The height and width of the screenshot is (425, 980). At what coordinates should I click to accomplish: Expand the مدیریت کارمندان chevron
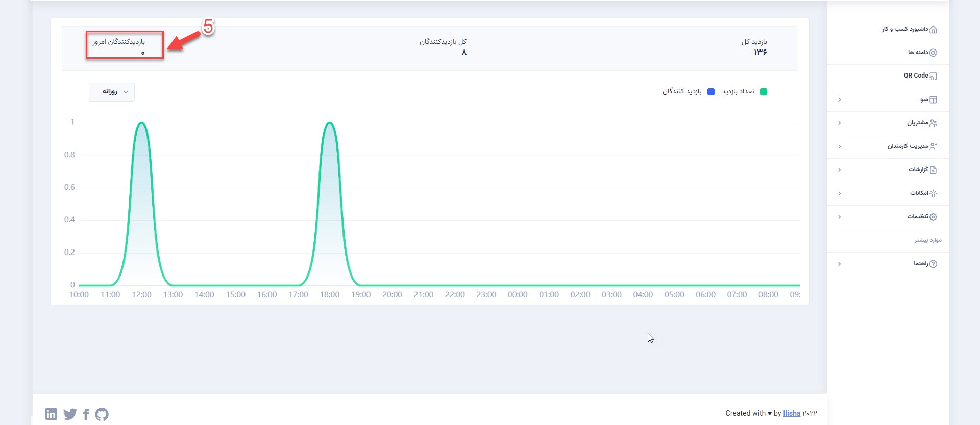839,146
